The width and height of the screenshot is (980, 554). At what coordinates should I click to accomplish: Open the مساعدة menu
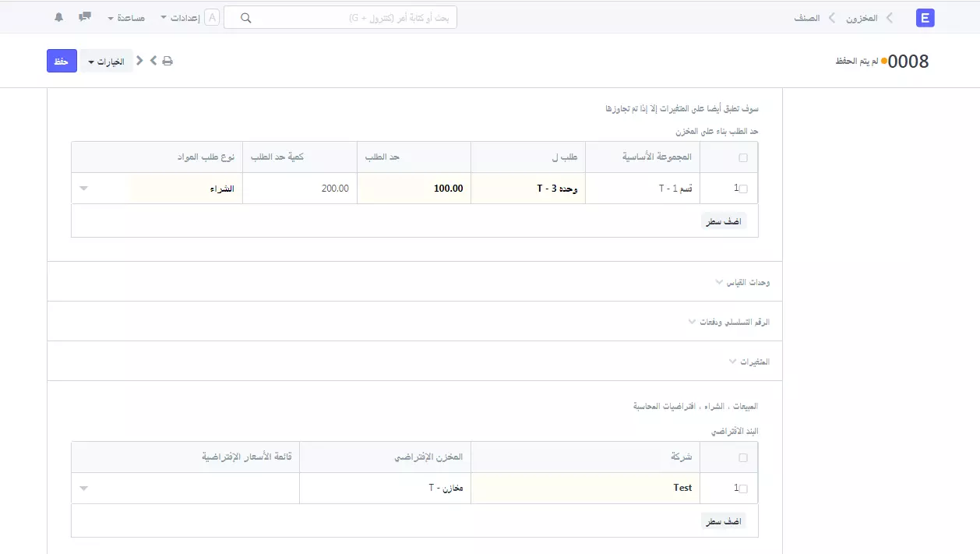[126, 18]
